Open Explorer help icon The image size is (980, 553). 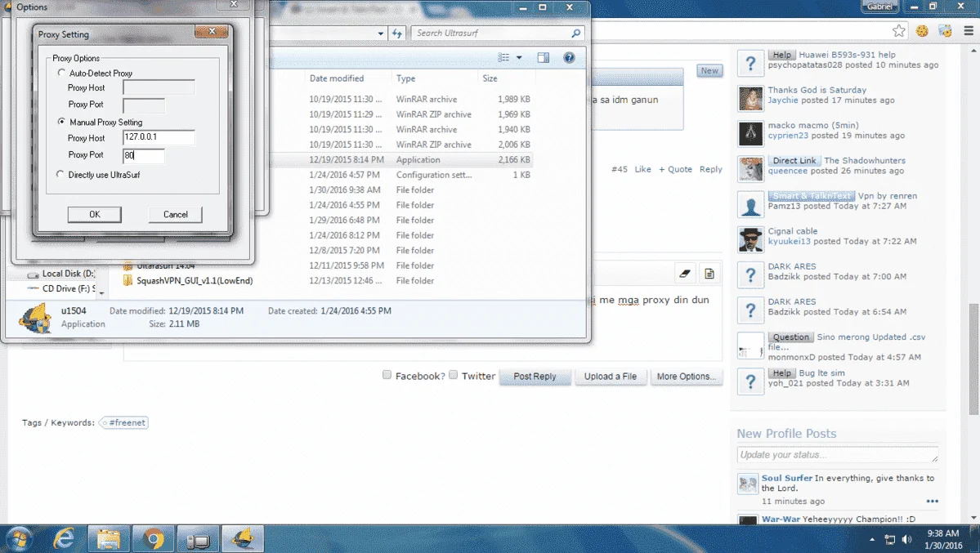(x=569, y=57)
